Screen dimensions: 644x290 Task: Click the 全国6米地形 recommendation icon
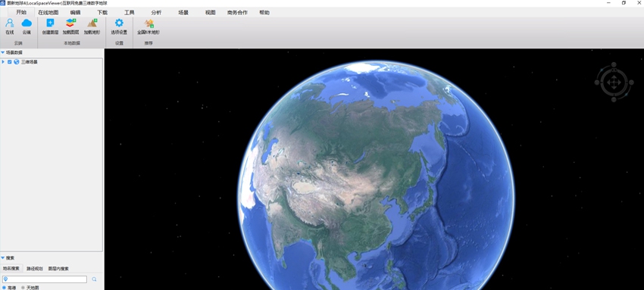tap(148, 23)
